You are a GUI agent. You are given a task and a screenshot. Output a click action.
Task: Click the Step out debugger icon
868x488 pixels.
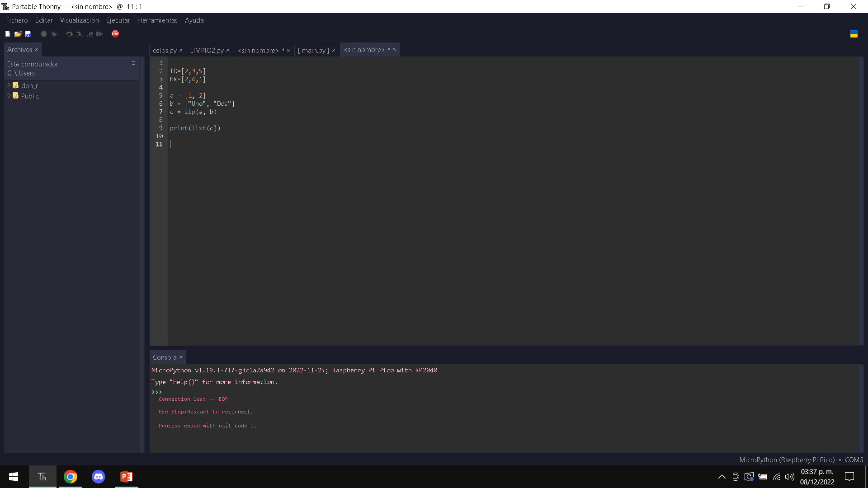[x=90, y=34]
